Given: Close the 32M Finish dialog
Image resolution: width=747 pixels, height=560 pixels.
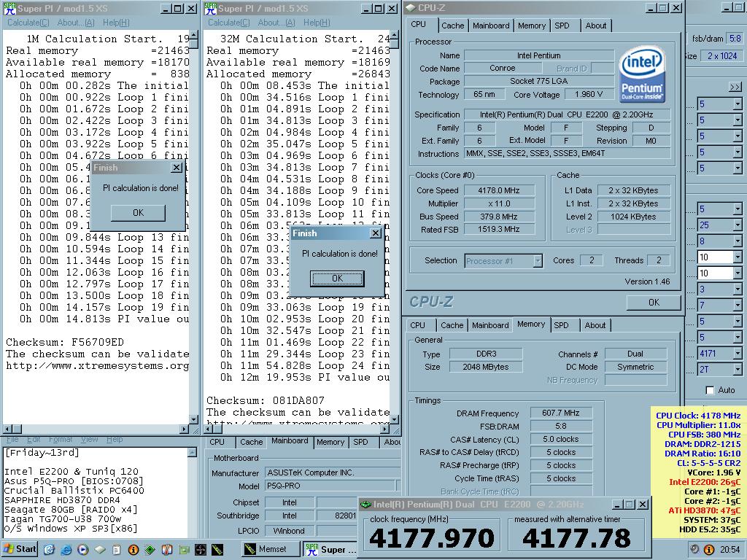Looking at the screenshot, I should pos(376,233).
